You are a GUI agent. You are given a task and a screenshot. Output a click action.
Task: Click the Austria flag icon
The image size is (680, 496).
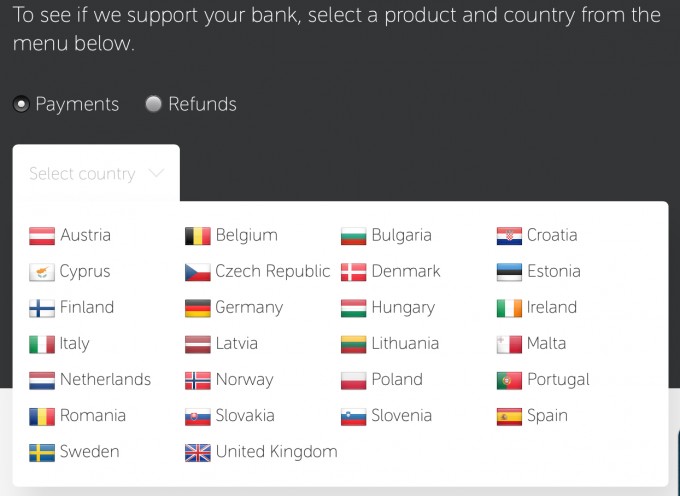click(42, 236)
